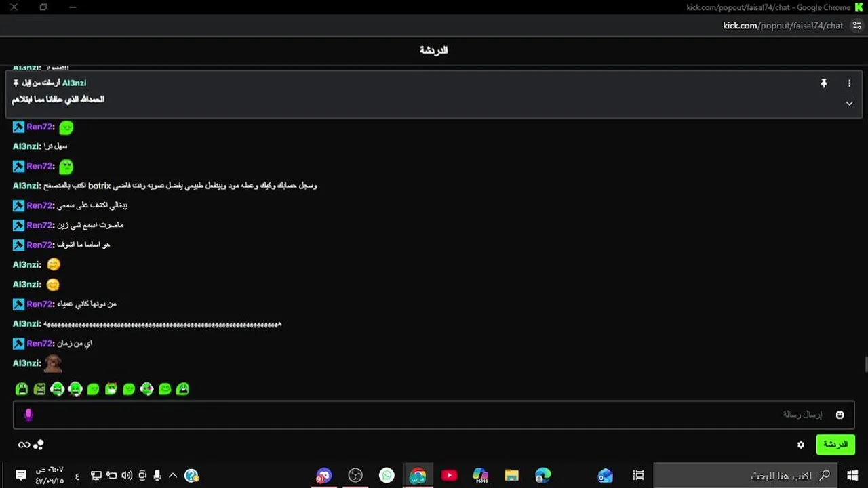This screenshot has height=488, width=868.
Task: Click the message 'سهل ترا' from Al3nzi
Action: (56, 146)
